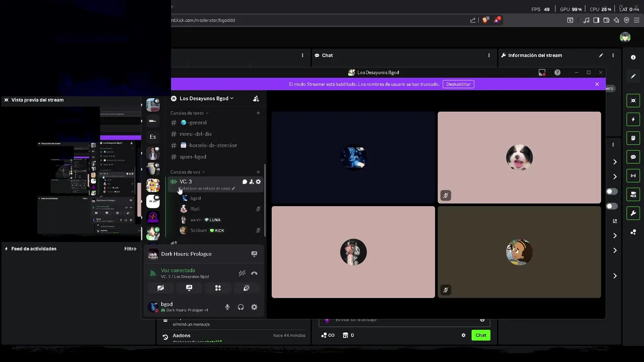Open Discord help question mark icon

[x=557, y=72]
